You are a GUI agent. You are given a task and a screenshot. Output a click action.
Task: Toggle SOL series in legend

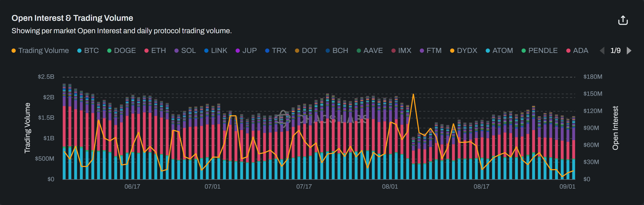coord(185,51)
